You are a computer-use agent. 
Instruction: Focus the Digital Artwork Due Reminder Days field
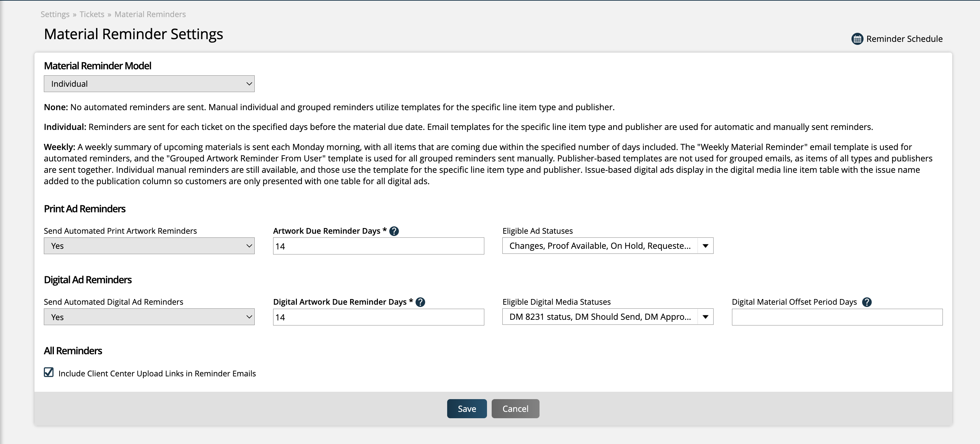378,317
